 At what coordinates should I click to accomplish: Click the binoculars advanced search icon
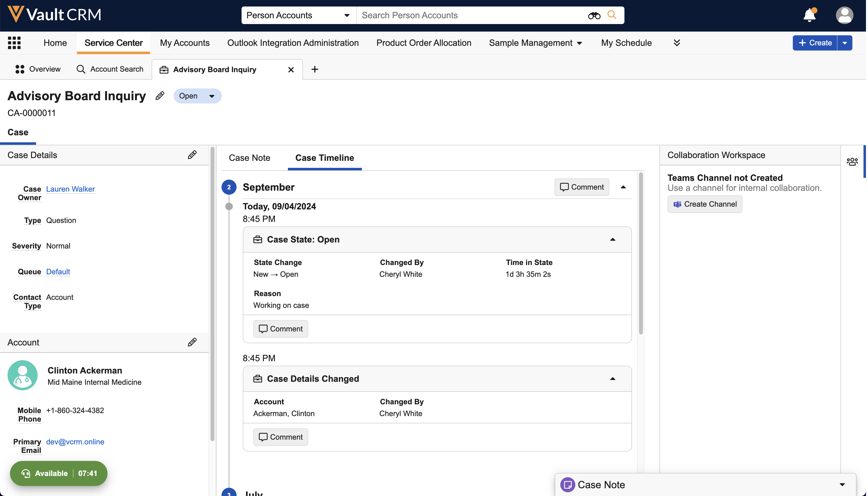click(x=594, y=15)
